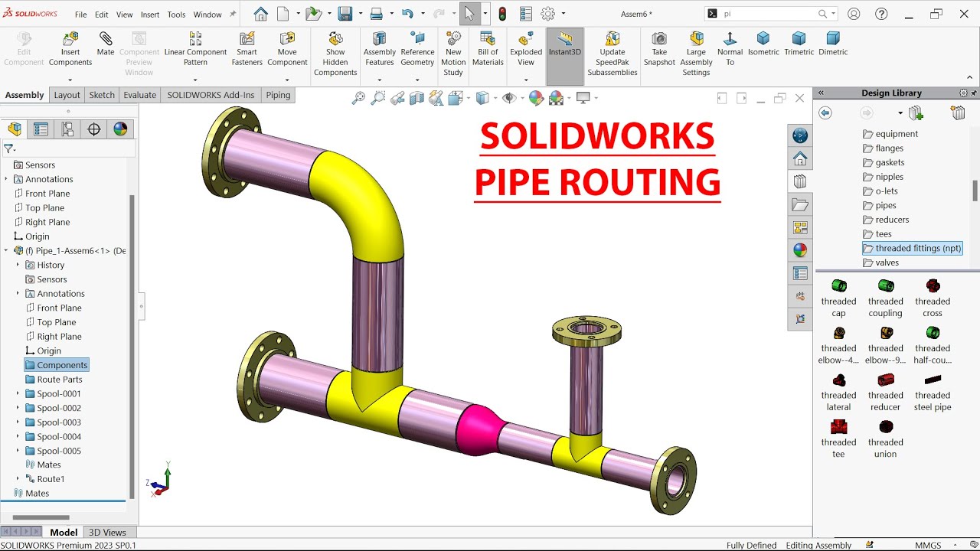
Task: Open DisplayManager appearance tab icon
Action: tap(120, 129)
